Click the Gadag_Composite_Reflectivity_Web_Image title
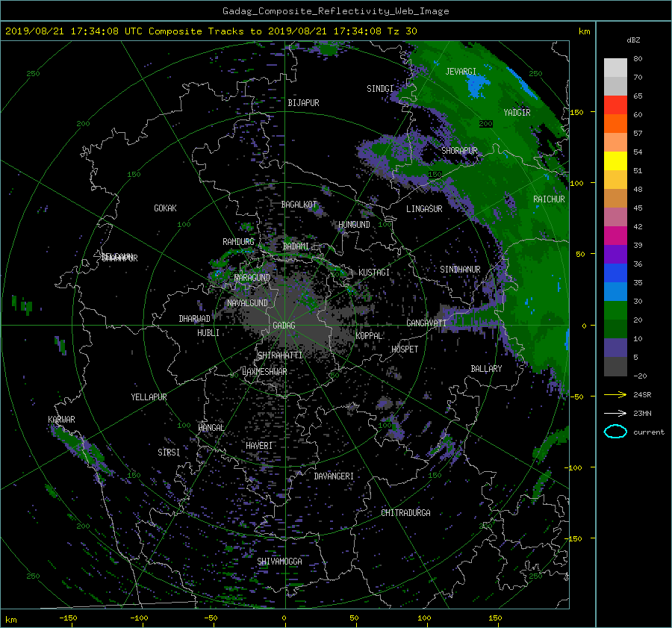 [x=335, y=11]
